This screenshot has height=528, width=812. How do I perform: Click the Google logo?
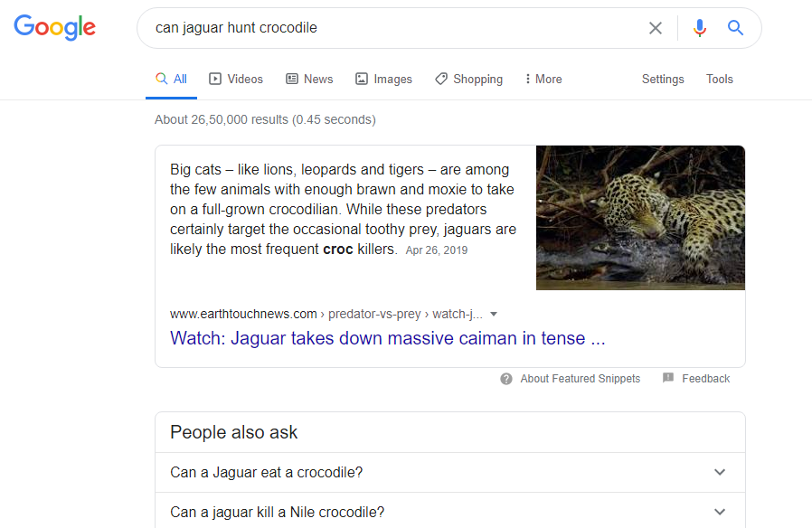pos(54,27)
